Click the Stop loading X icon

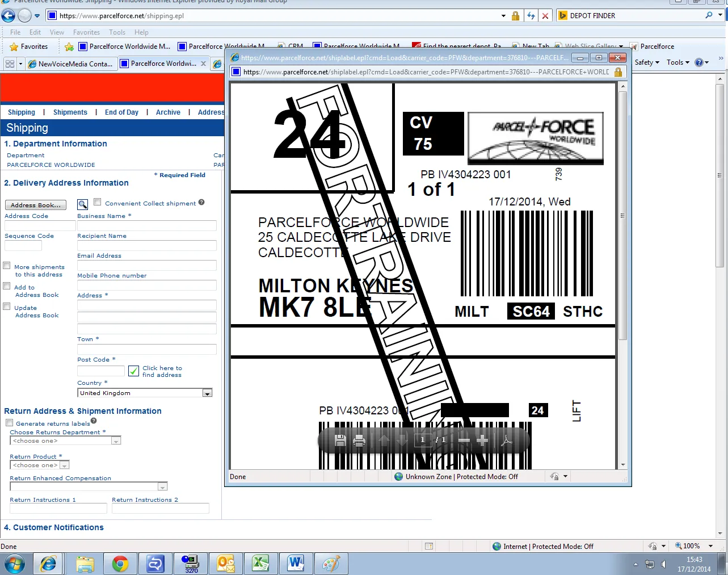tap(545, 16)
